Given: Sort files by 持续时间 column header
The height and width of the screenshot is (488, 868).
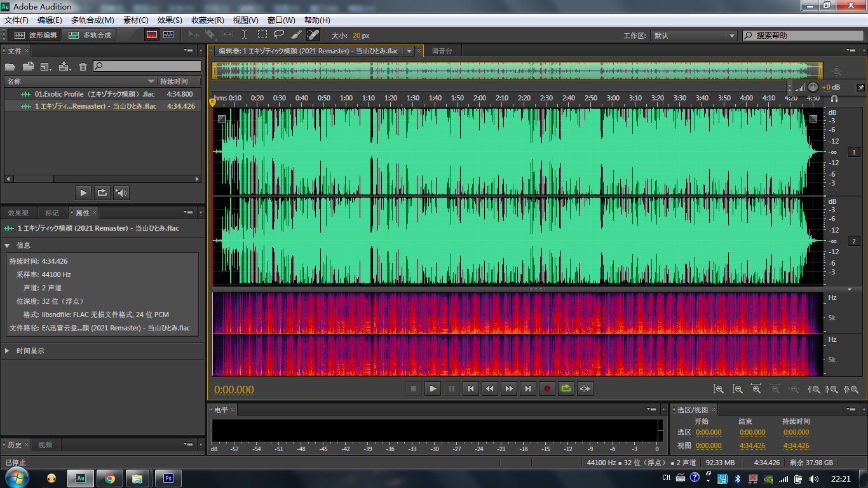Looking at the screenshot, I should point(179,81).
